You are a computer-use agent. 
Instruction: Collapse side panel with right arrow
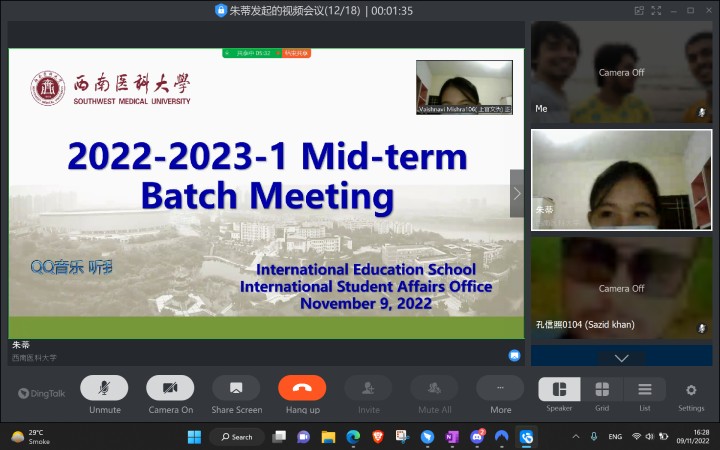(516, 193)
